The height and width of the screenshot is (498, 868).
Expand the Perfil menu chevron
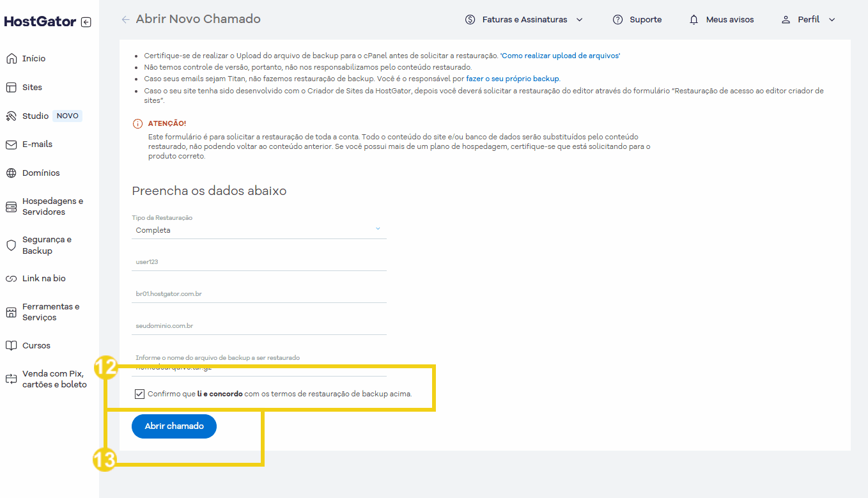pyautogui.click(x=832, y=20)
